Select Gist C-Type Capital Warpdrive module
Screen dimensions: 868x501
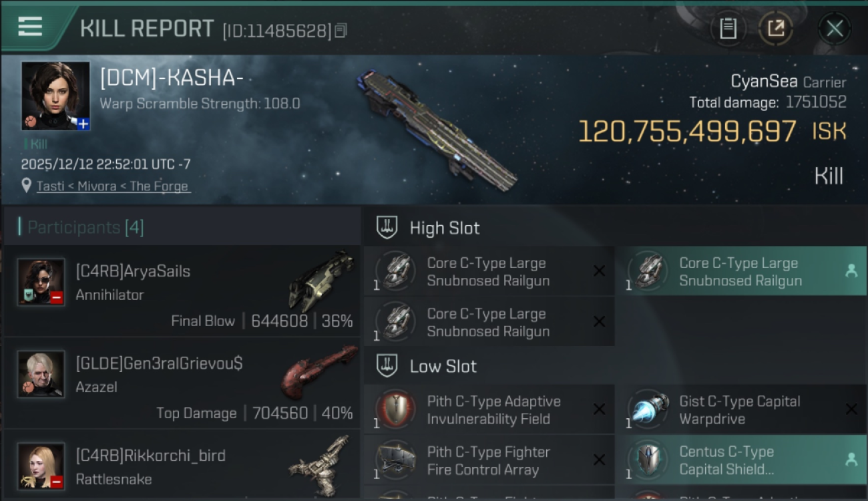tap(740, 410)
